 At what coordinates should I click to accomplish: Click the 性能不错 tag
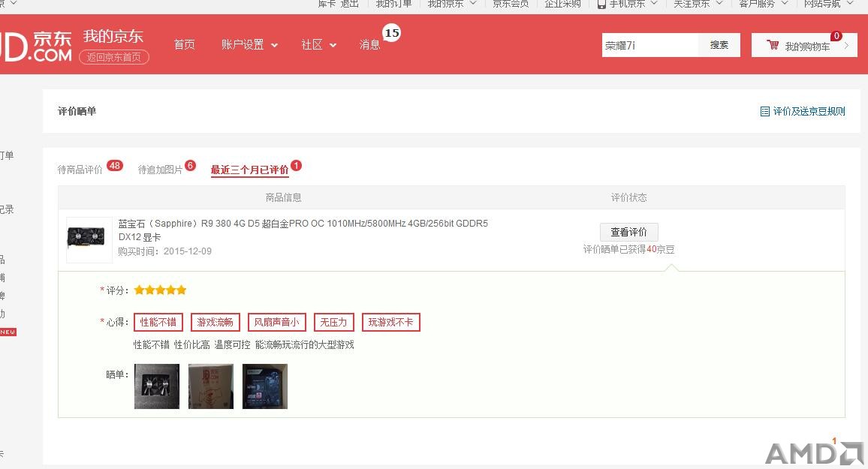click(158, 322)
